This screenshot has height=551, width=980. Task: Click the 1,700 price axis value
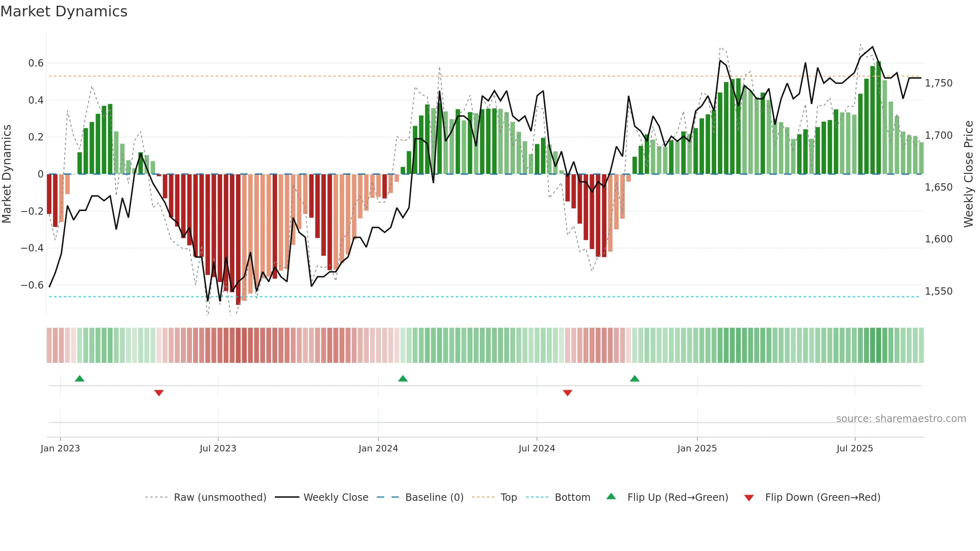939,135
